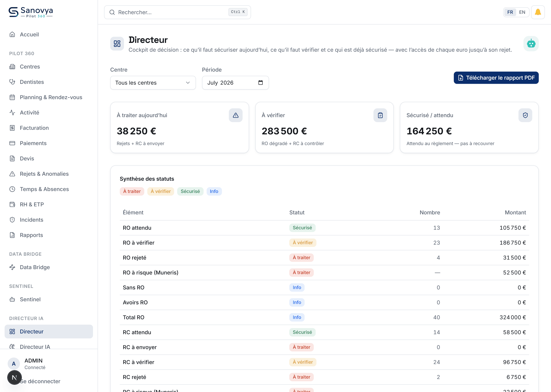Open Incidents in sidebar
The image size is (551, 392).
pyautogui.click(x=49, y=220)
